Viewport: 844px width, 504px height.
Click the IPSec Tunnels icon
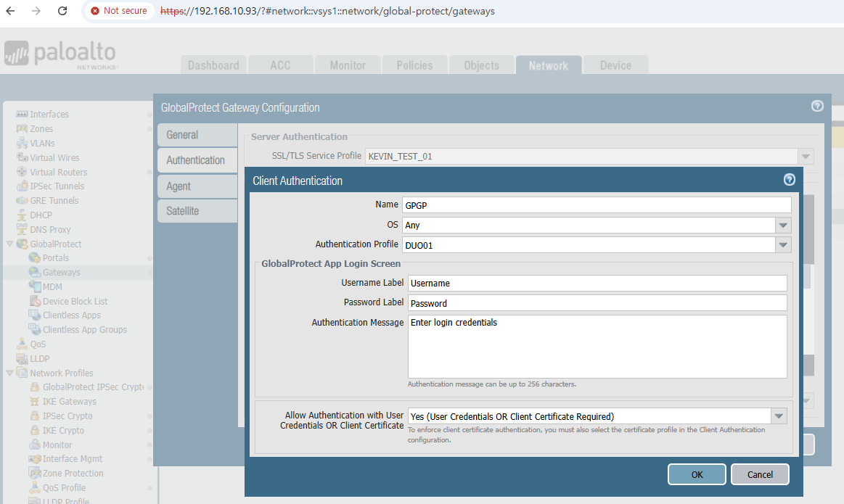22,186
